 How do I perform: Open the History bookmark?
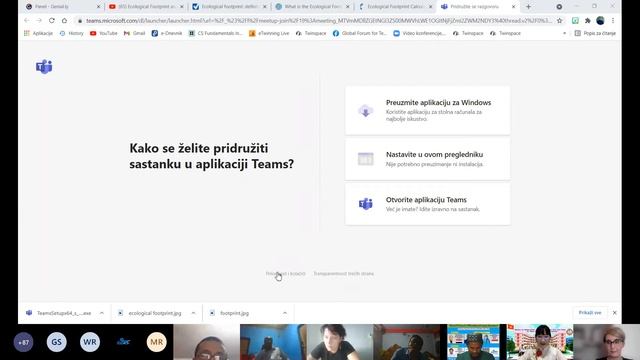tap(71, 33)
